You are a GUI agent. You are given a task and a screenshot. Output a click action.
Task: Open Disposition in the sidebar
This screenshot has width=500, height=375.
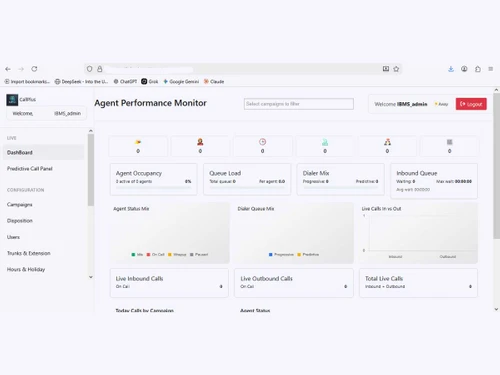pyautogui.click(x=20, y=221)
